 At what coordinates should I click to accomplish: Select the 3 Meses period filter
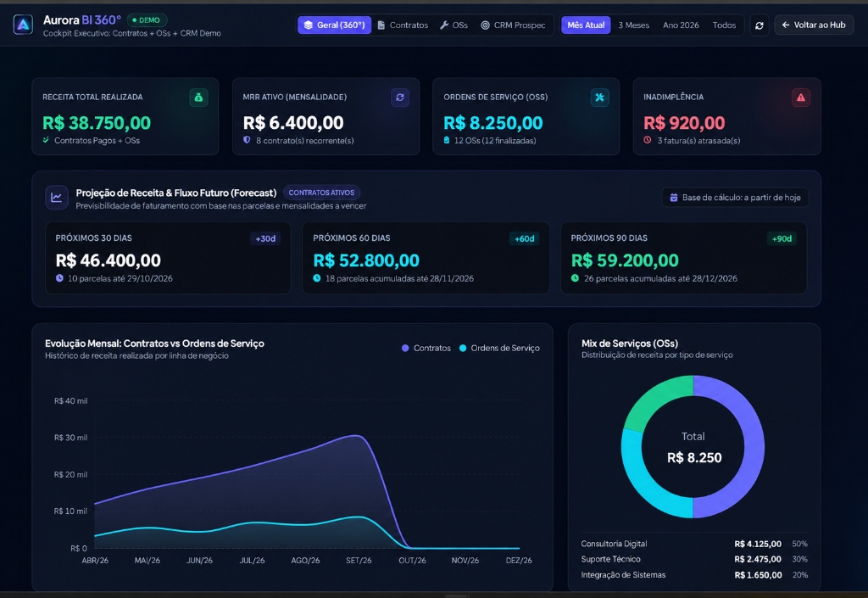point(634,25)
